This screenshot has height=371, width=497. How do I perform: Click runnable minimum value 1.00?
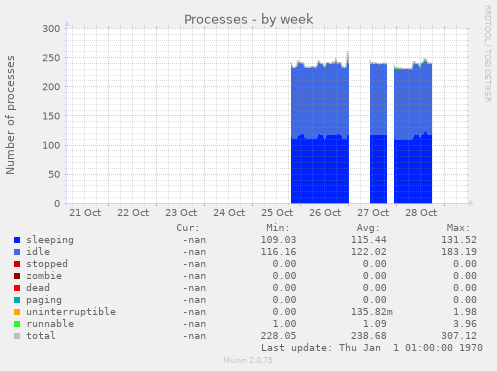click(284, 324)
